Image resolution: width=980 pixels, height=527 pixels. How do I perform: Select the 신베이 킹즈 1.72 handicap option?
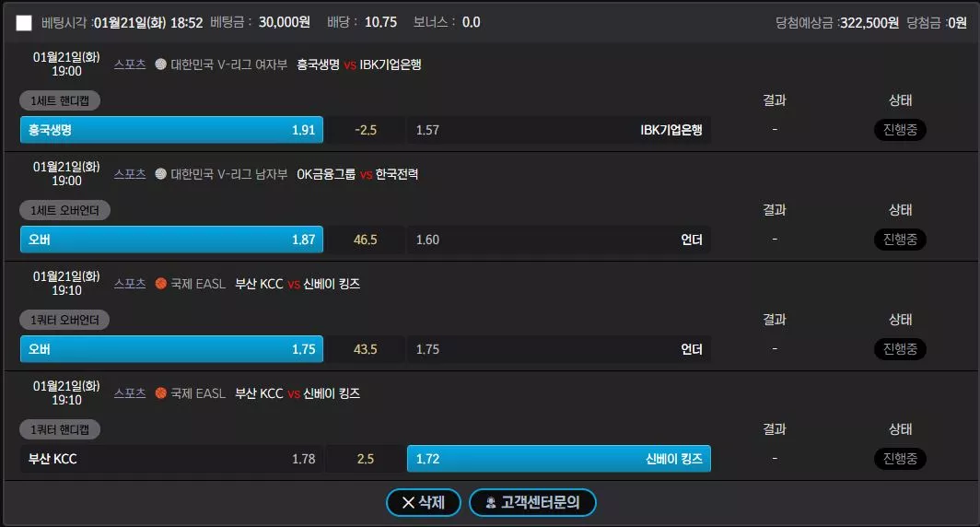point(559,459)
